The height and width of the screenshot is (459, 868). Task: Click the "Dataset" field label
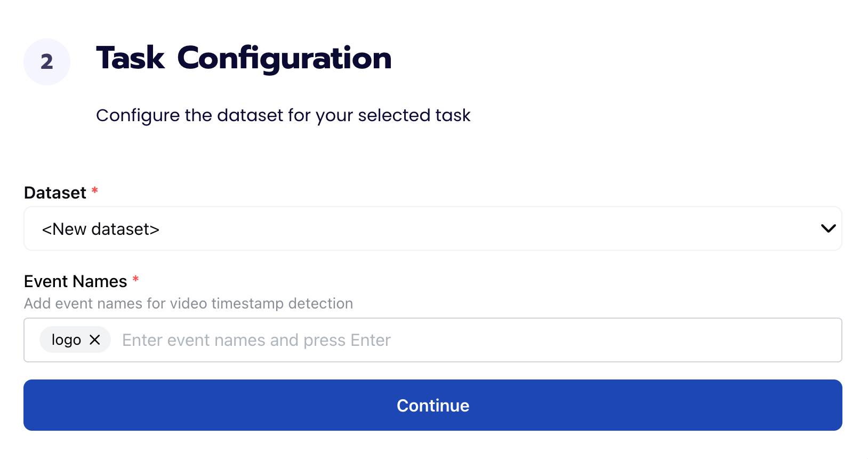click(x=55, y=193)
